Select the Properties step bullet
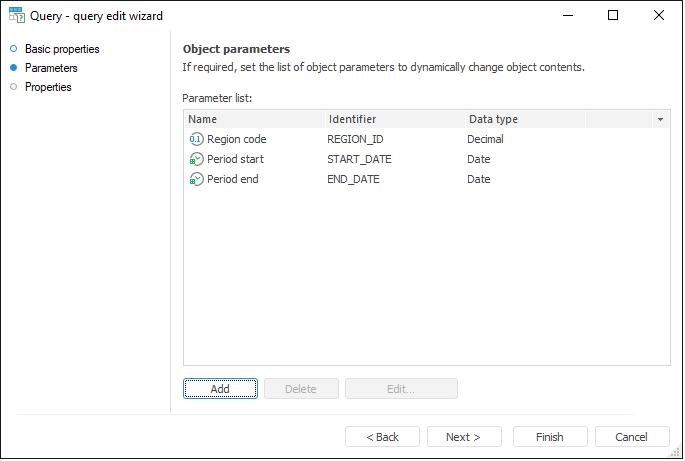685x461 pixels. pyautogui.click(x=14, y=87)
